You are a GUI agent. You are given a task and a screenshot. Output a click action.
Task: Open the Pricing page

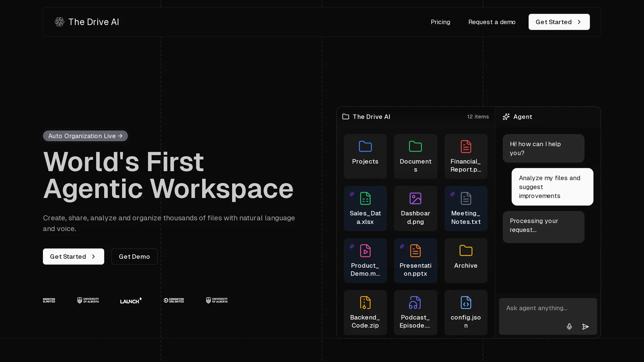[440, 22]
